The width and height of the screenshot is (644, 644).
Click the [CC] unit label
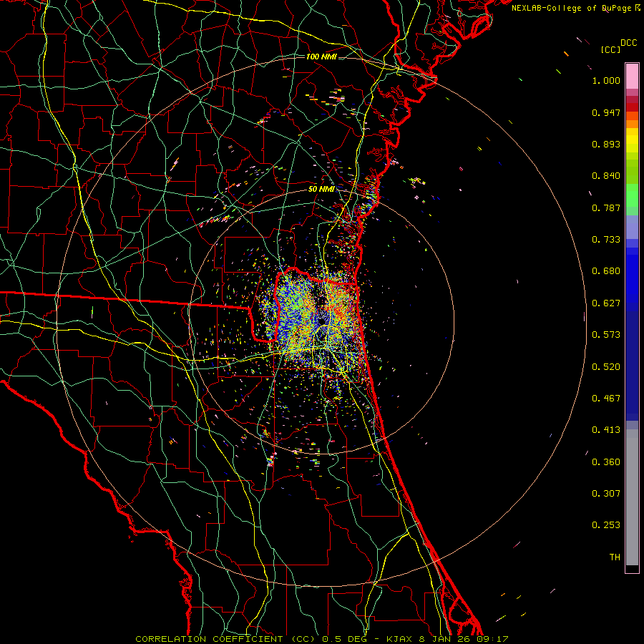[x=610, y=49]
